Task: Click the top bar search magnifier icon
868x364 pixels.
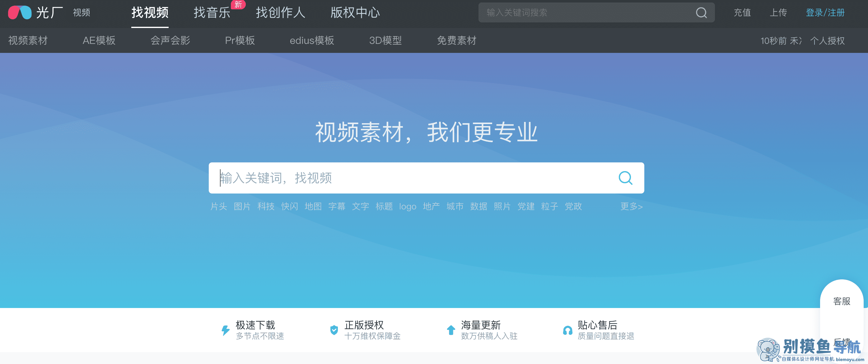Action: point(701,12)
